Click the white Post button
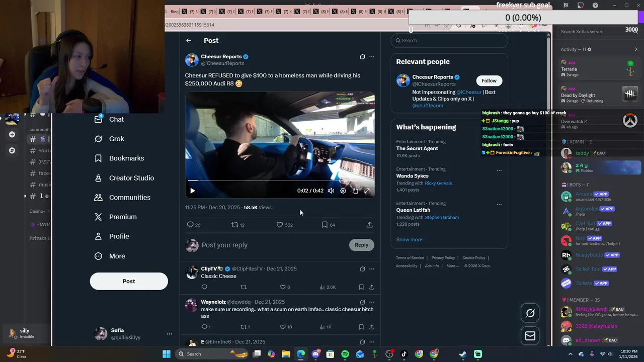This screenshot has height=362, width=644. click(129, 281)
